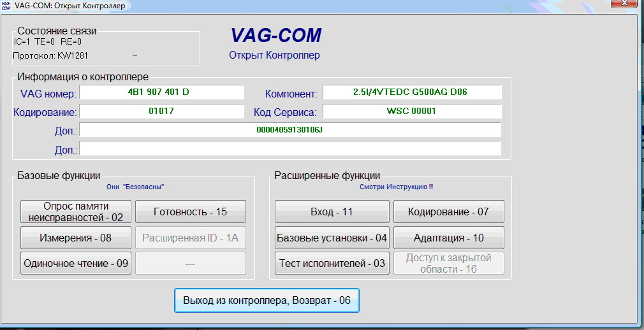Image resolution: width=644 pixels, height=330 pixels.
Task: Click the Расширенная ID - 1A button
Action: (190, 238)
